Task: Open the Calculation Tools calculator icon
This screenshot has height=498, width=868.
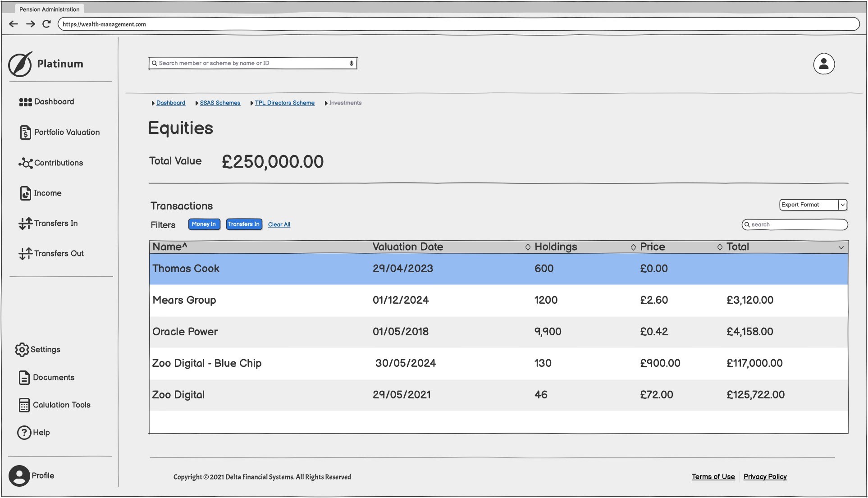Action: pos(24,405)
